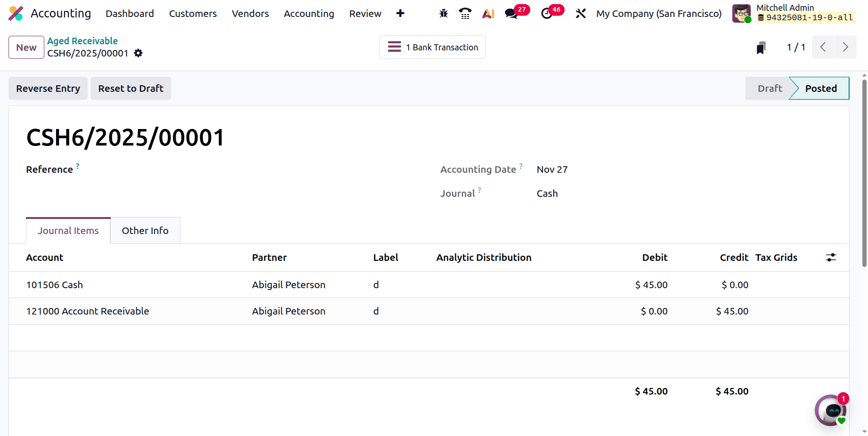Go to previous record arrow
This screenshot has width=868, height=436.
point(823,47)
